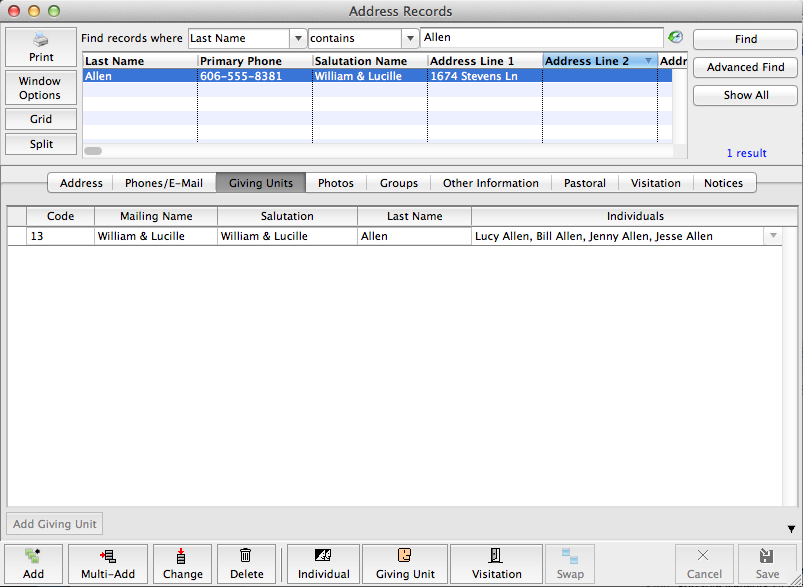Click the Advanced Find button
Screen dimensions: 803x587
pos(745,67)
